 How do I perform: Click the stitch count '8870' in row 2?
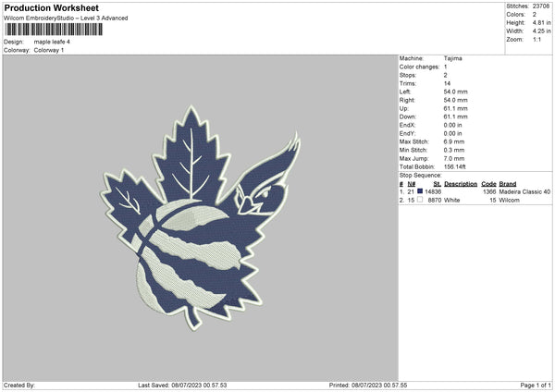pos(435,201)
